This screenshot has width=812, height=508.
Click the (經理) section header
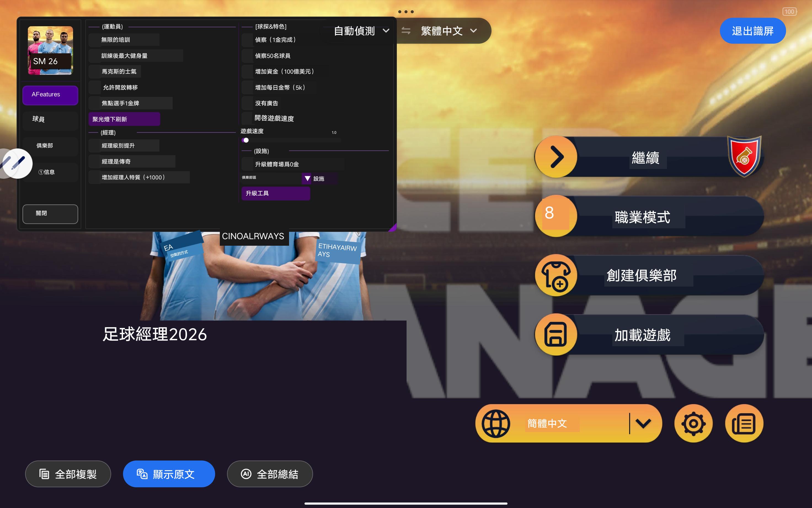pos(108,133)
